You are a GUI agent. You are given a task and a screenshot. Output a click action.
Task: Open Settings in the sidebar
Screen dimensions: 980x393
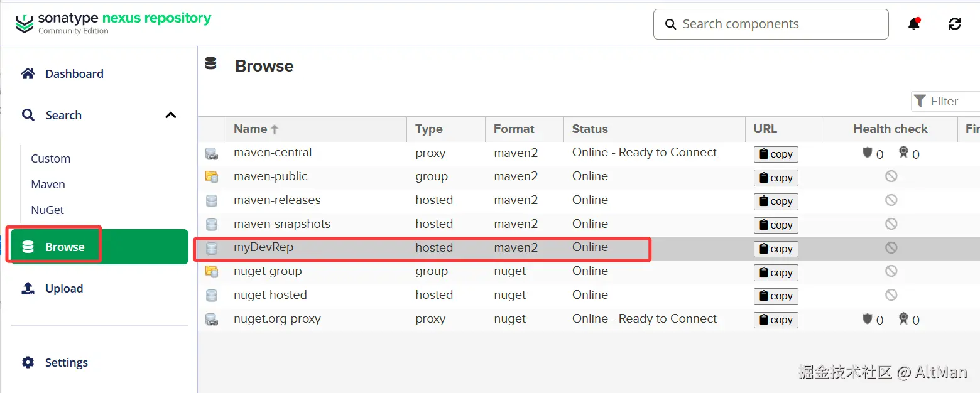(x=66, y=363)
